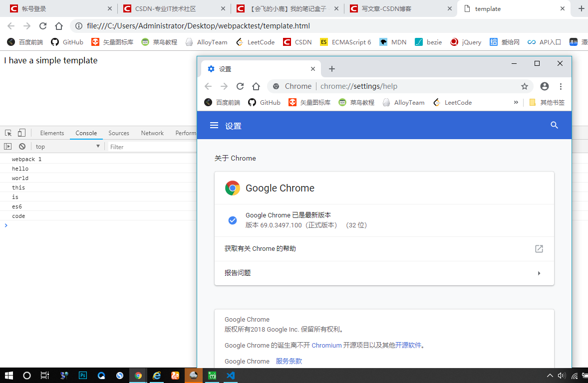This screenshot has width=588, height=383.
Task: Bookmark chrome://settings/help with the star
Action: click(525, 87)
